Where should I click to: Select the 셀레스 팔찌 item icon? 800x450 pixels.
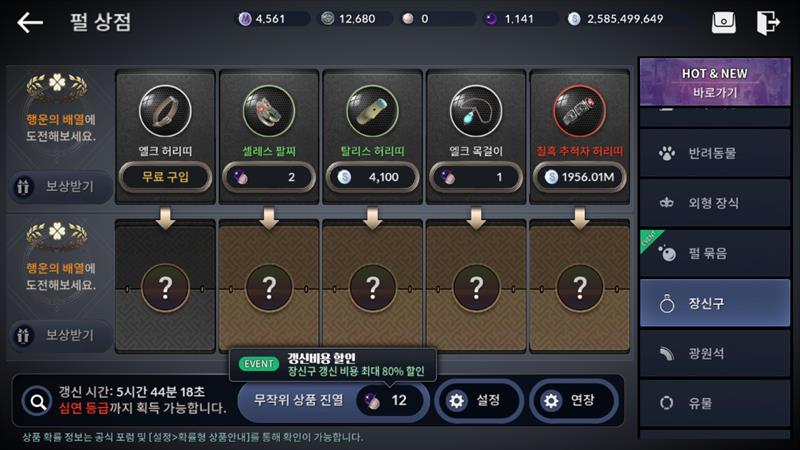269,111
